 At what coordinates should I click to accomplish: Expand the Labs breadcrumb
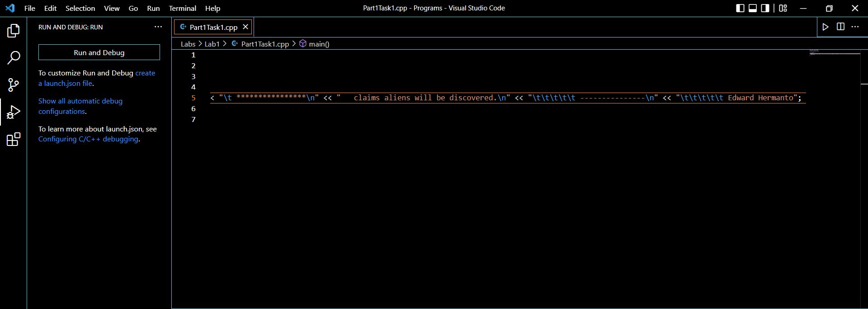point(188,44)
